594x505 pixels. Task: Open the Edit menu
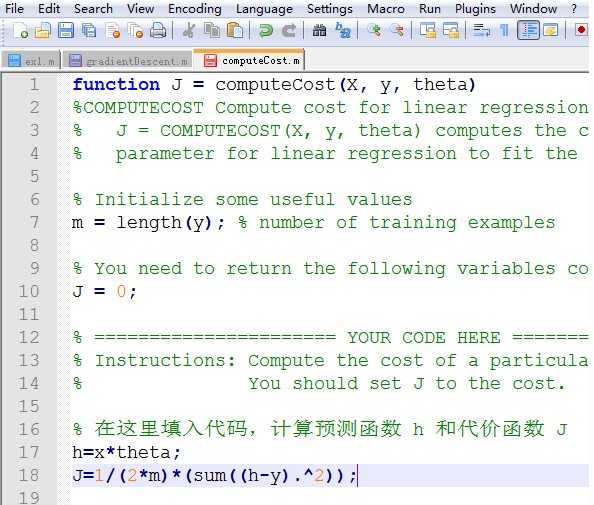(49, 8)
